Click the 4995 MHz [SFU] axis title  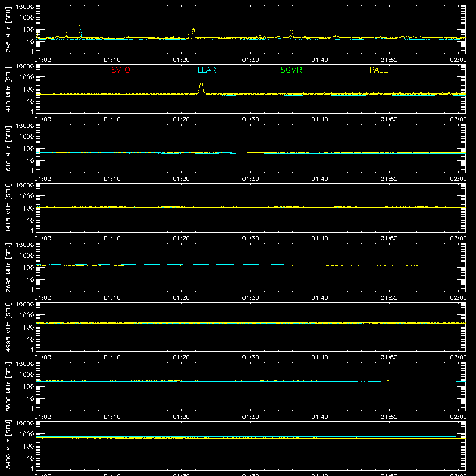[x=8, y=327]
